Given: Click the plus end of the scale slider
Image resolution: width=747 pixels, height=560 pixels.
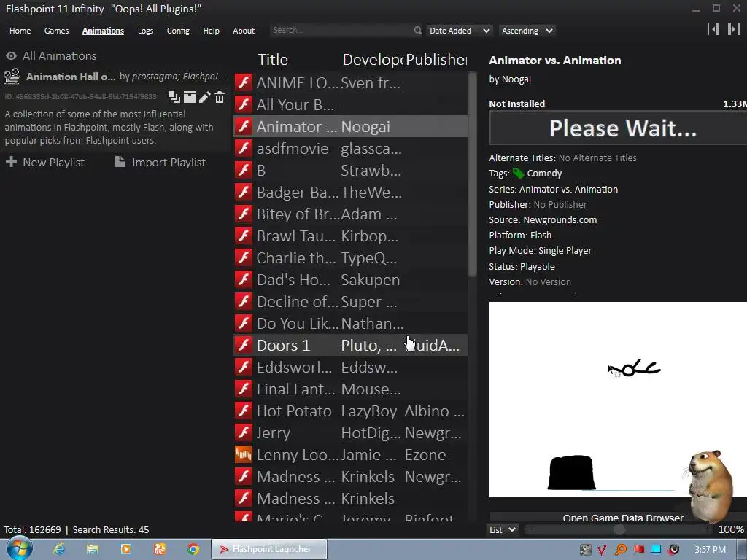Looking at the screenshot, I should tap(706, 529).
